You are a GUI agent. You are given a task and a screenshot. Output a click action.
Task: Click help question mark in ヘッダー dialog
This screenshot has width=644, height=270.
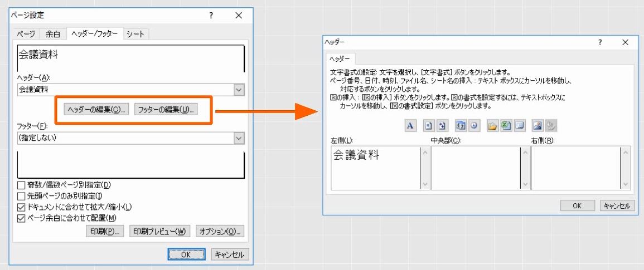point(600,42)
